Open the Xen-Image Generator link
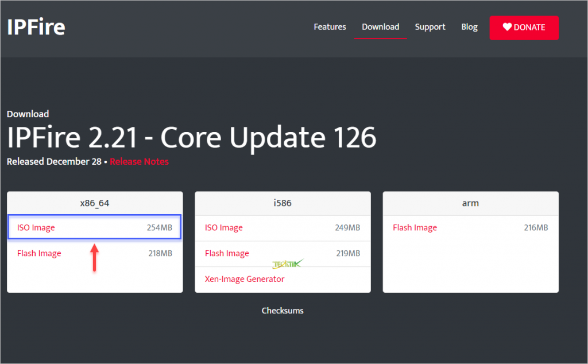 [245, 279]
